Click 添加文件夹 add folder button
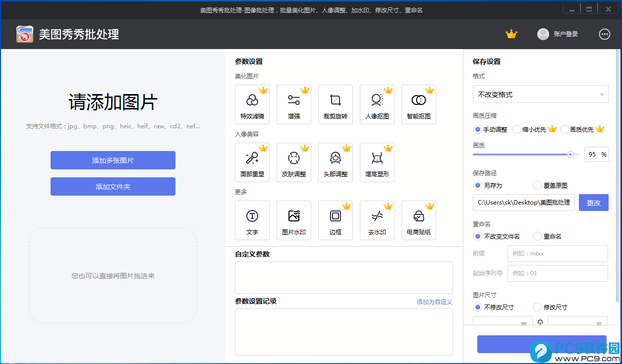The image size is (622, 364). (113, 187)
